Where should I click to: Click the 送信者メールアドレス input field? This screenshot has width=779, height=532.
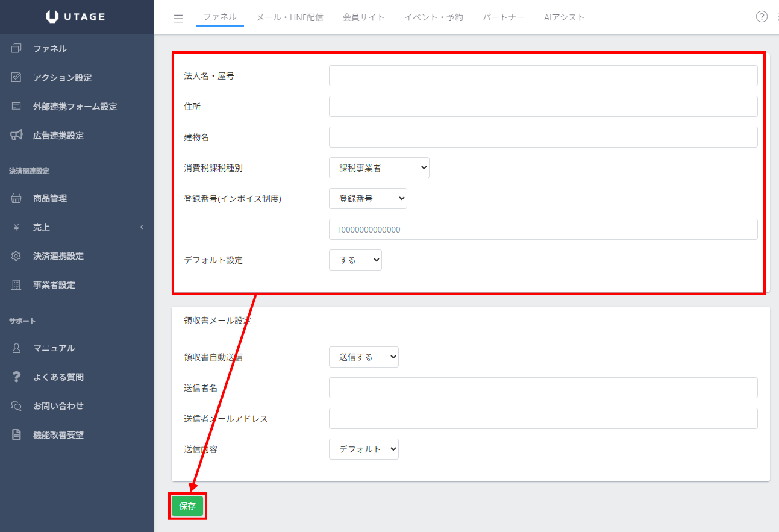(x=543, y=418)
